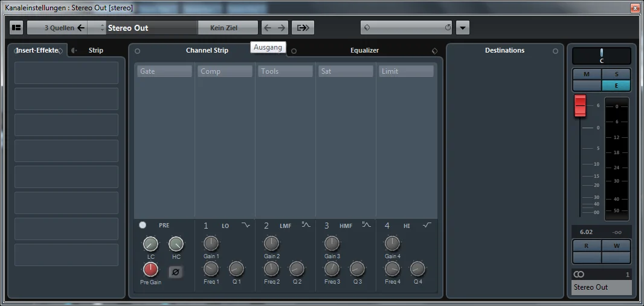The image size is (644, 306).
Task: Click the Gain 2 knob
Action: pyautogui.click(x=271, y=244)
